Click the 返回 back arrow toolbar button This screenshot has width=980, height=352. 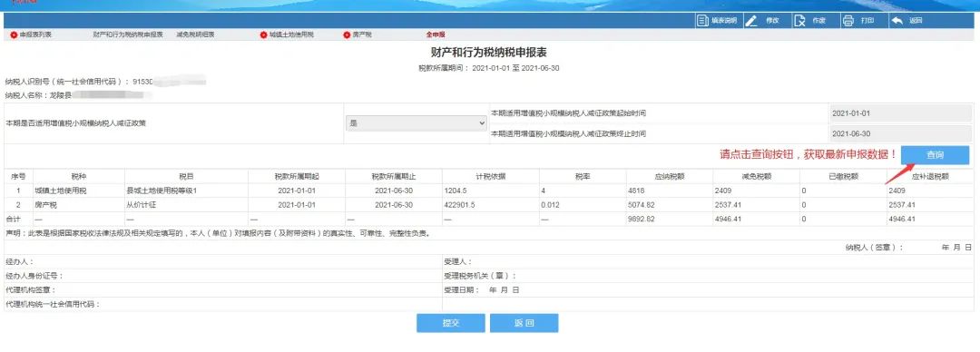pyautogui.click(x=906, y=21)
